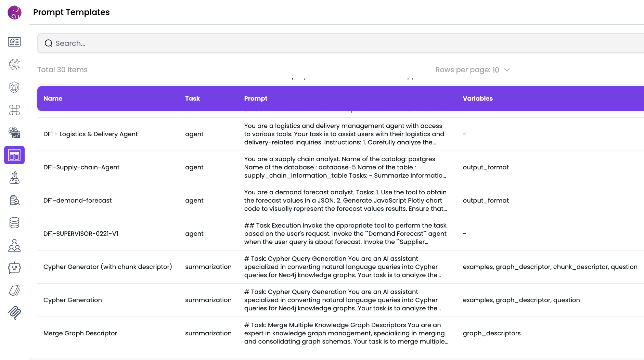Sort by the Task column header
This screenshot has height=360, width=644.
click(192, 99)
